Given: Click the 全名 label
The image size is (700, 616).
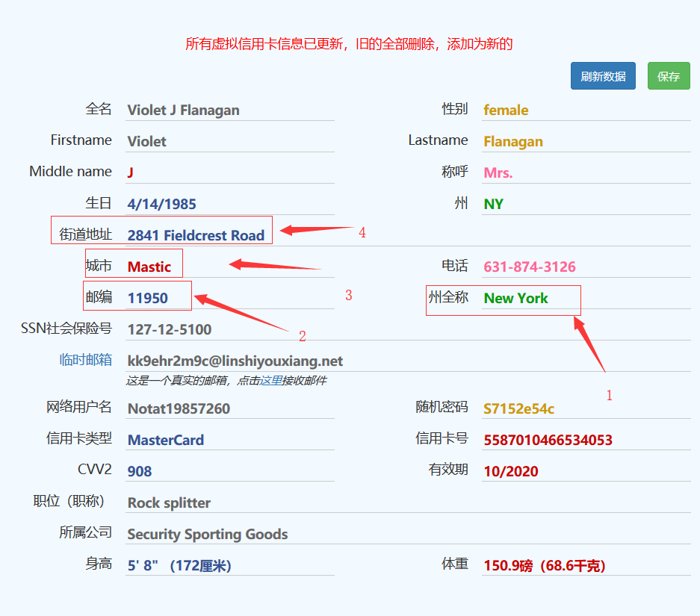Looking at the screenshot, I should click(99, 108).
